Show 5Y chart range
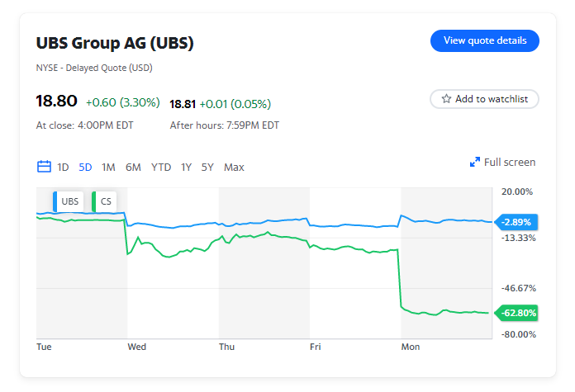Screen dimensions: 575x392 [207, 168]
